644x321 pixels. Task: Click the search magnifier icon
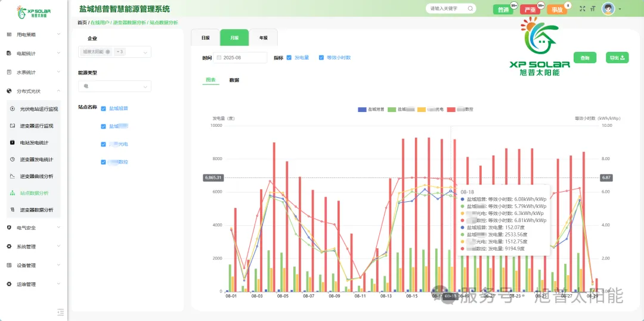(470, 9)
